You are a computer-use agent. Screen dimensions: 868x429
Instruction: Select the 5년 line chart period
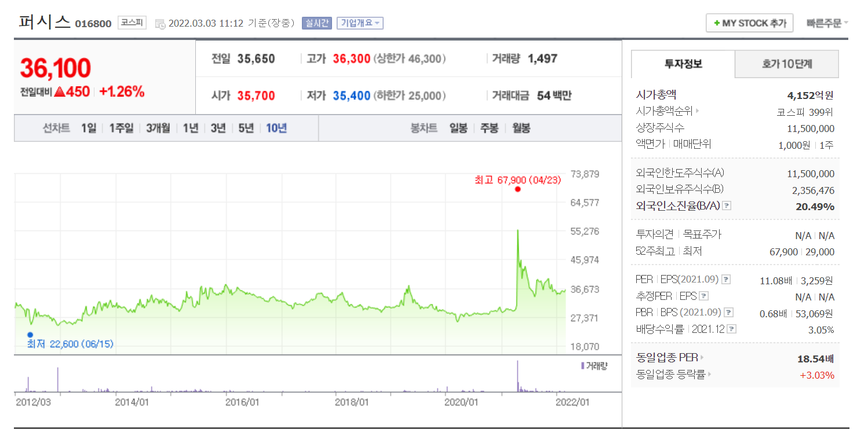(246, 128)
